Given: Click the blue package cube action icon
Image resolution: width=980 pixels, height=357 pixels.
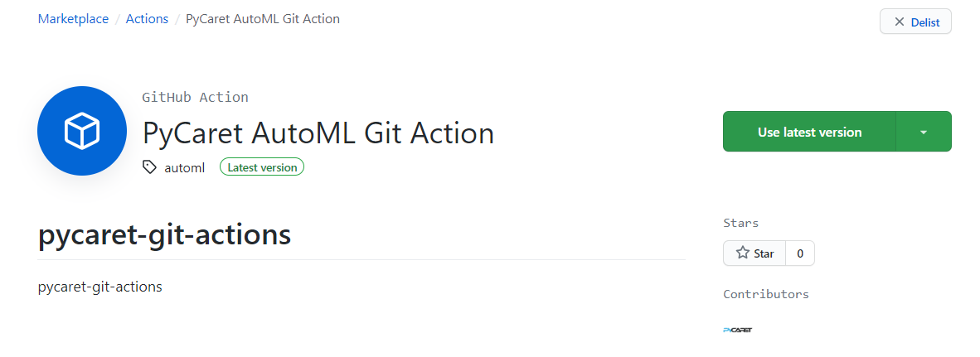Looking at the screenshot, I should [x=82, y=131].
